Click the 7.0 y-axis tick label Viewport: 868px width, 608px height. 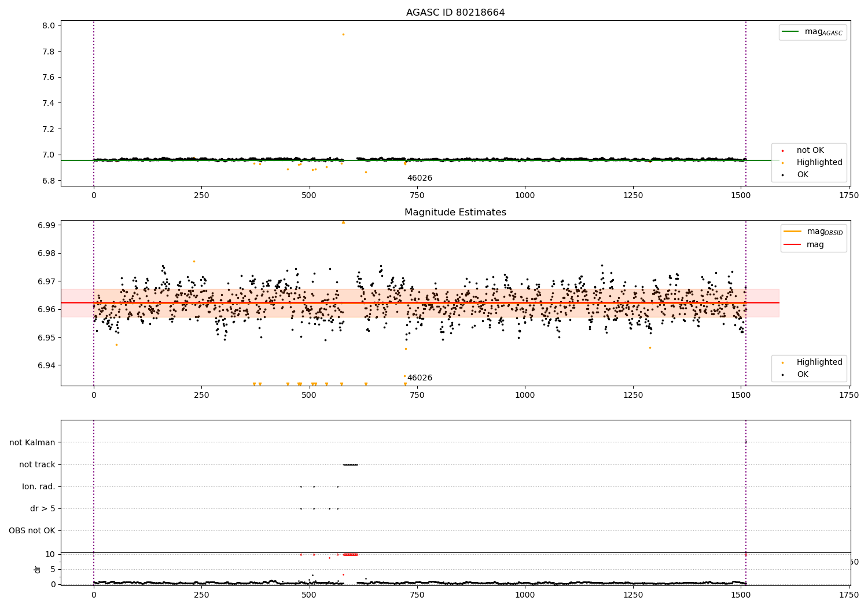click(49, 155)
